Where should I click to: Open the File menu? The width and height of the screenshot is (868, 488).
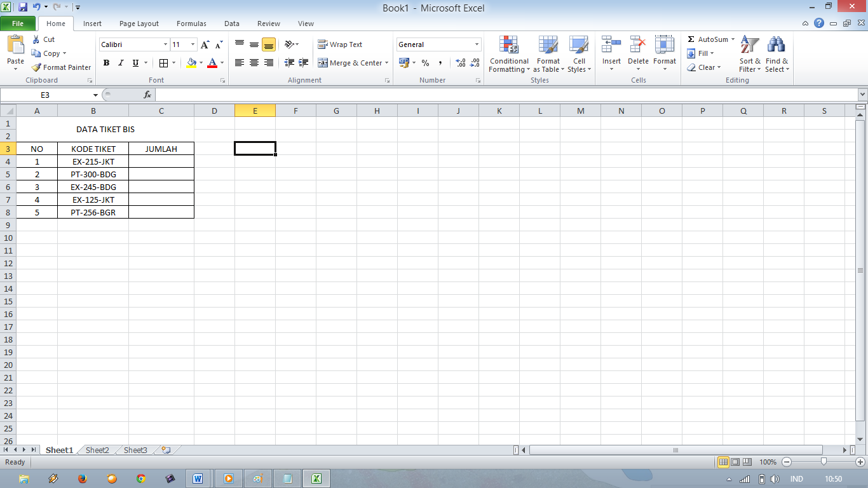[x=18, y=23]
